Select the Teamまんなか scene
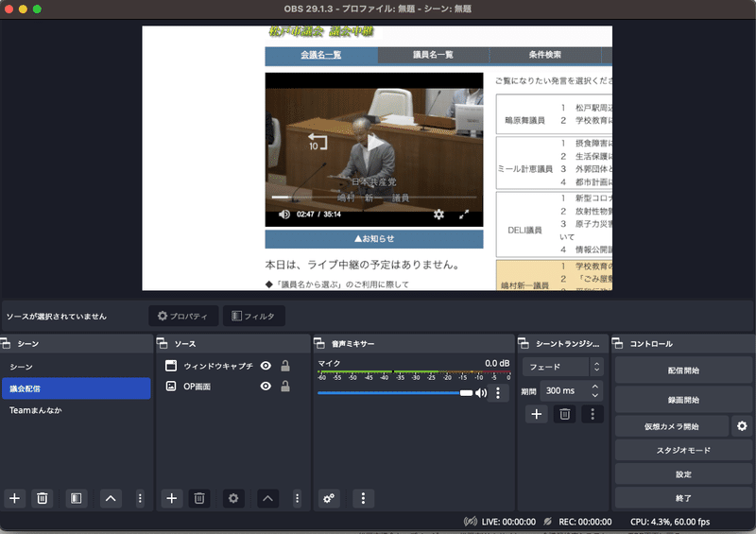 pyautogui.click(x=77, y=410)
